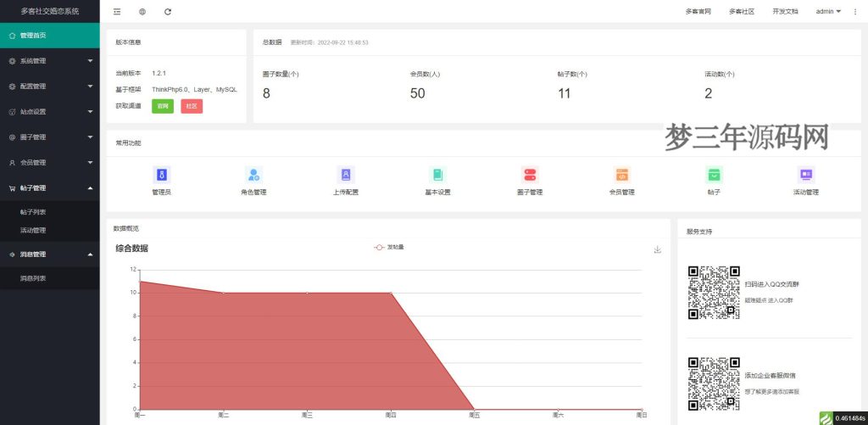Image resolution: width=868 pixels, height=425 pixels.
Task: Go to 管理首页 in sidebar
Action: 50,36
